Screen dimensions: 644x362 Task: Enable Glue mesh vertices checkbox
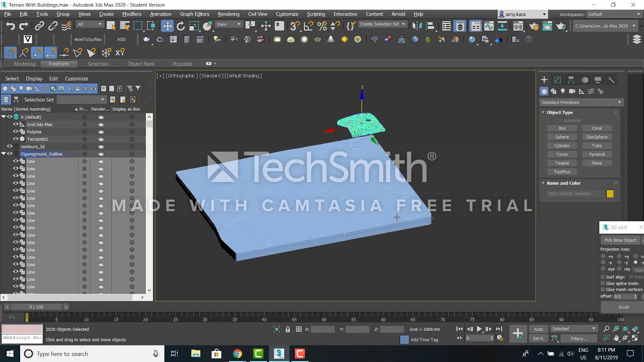(603, 290)
